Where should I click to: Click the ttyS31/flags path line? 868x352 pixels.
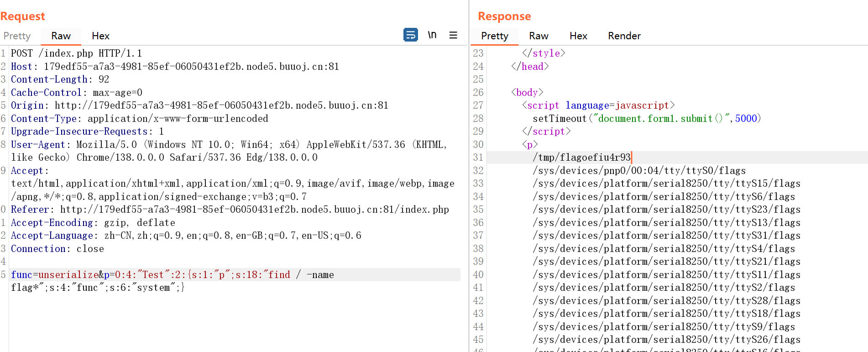[x=666, y=236]
